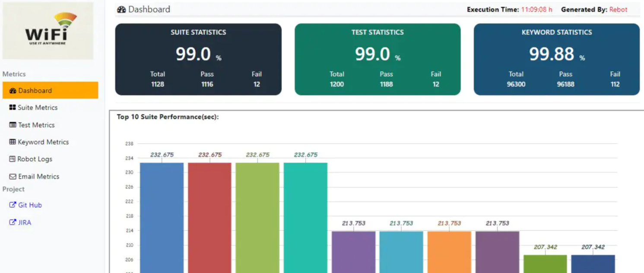Click the JIRA external-link icon
Viewport: 644px width, 273px height.
13,222
